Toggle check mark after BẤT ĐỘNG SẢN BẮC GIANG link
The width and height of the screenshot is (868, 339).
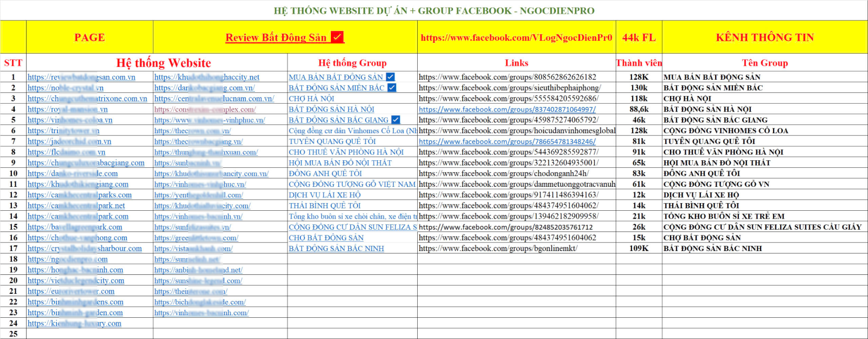[x=395, y=120]
